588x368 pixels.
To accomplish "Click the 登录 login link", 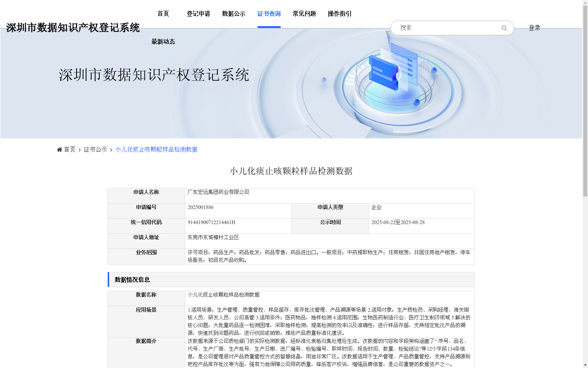I will [x=534, y=28].
